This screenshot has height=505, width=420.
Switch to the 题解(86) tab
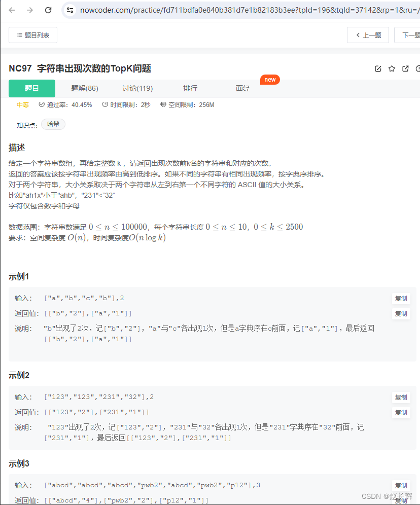[x=84, y=88]
